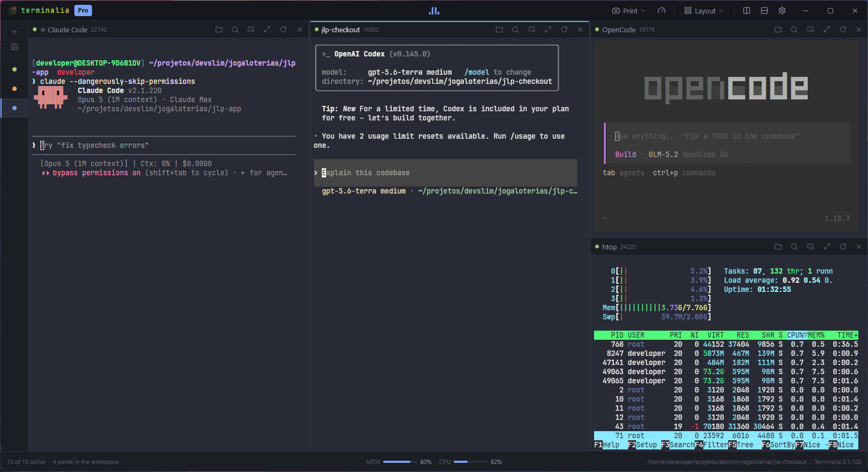Image resolution: width=868 pixels, height=472 pixels.
Task: Sort htop by the MEM% column header
Action: click(x=816, y=335)
